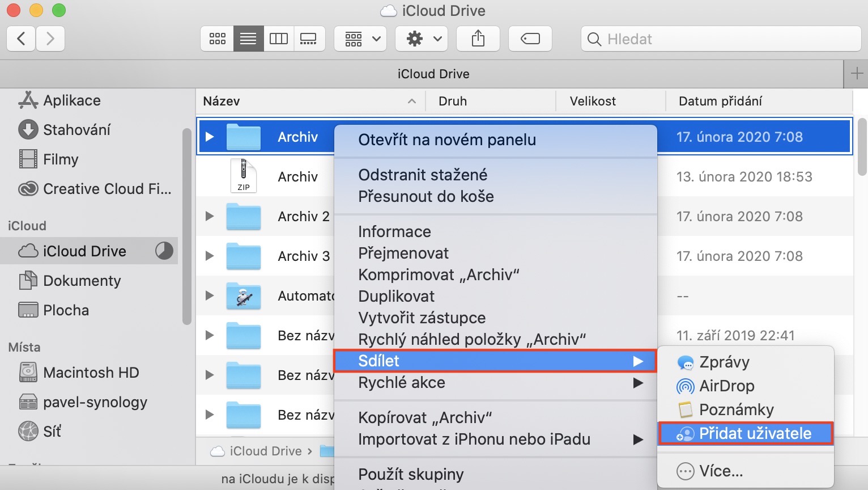
Task: Click the Edit Tags toolbar button
Action: [x=530, y=39]
